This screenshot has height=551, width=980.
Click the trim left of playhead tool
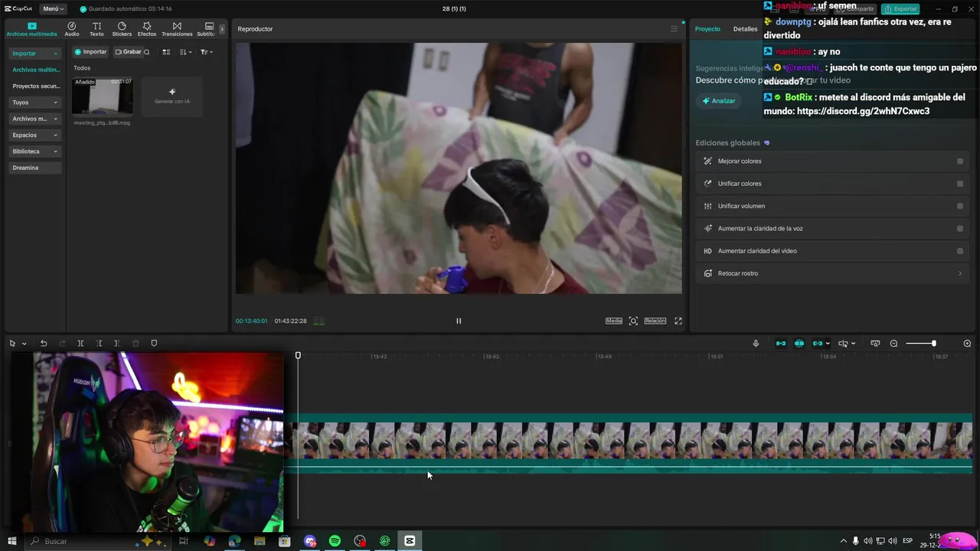(x=99, y=344)
